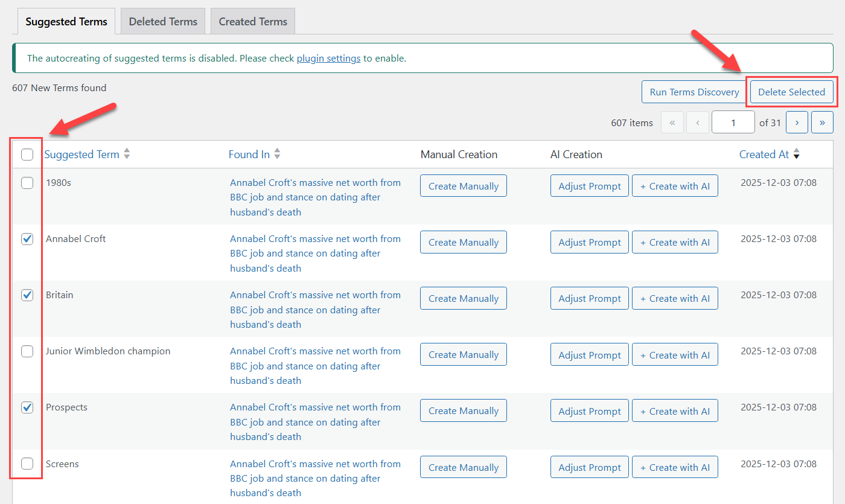Toggle the select-all checkbox in header
The width and height of the screenshot is (845, 504).
click(x=27, y=155)
